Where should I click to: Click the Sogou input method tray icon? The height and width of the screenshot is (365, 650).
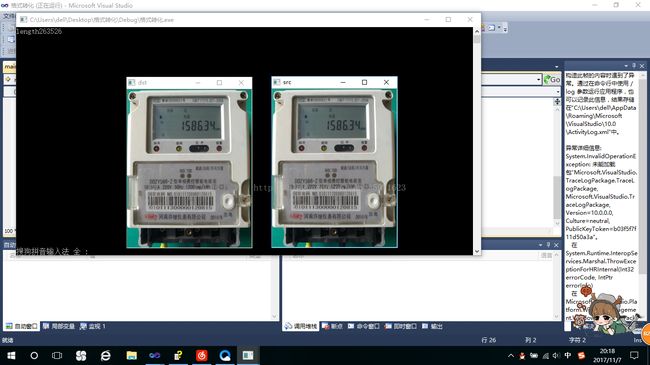pos(581,355)
